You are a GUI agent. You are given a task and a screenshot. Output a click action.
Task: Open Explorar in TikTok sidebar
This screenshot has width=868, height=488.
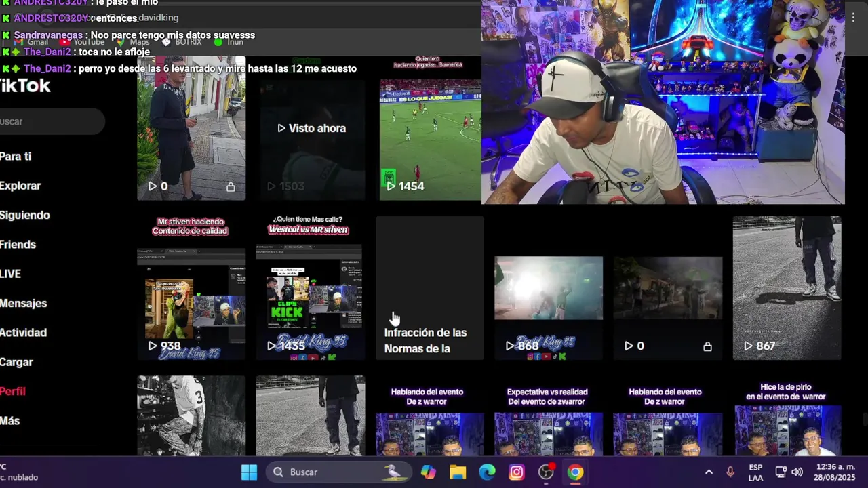coord(20,186)
